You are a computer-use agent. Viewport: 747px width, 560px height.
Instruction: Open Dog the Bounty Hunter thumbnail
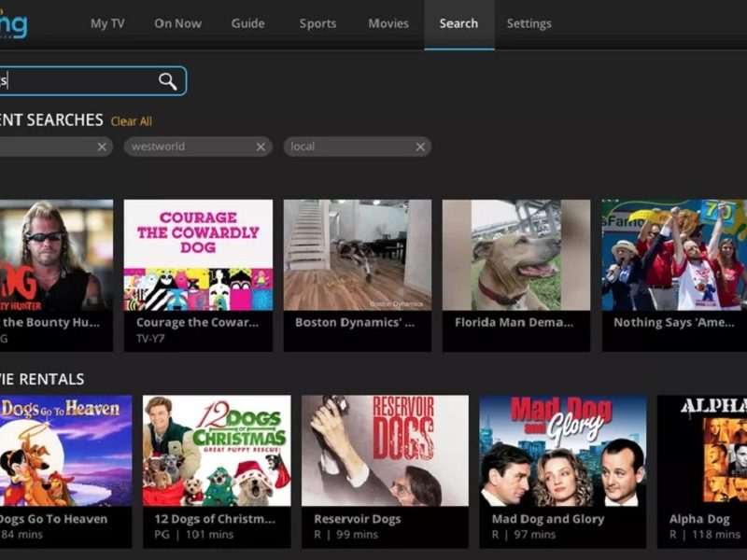56,255
